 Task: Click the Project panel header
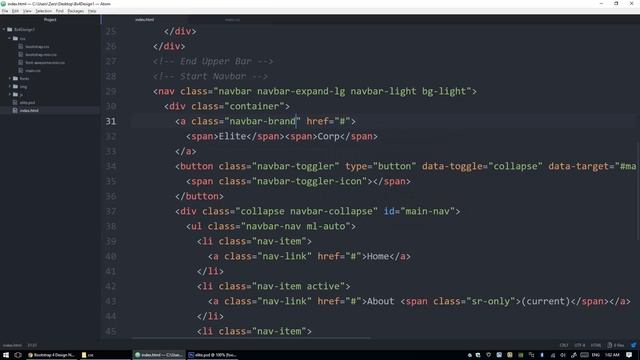coord(50,20)
